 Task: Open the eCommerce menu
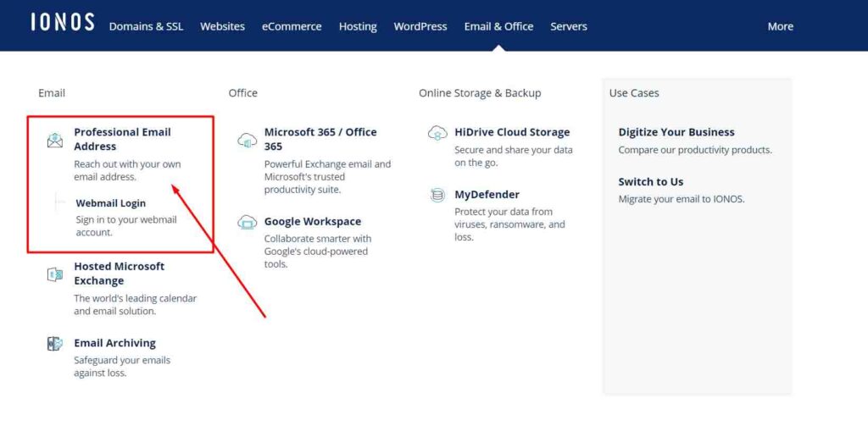tap(292, 26)
